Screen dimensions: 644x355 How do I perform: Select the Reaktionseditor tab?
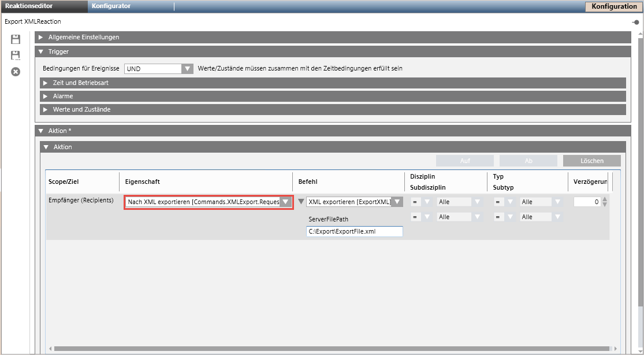coord(29,6)
